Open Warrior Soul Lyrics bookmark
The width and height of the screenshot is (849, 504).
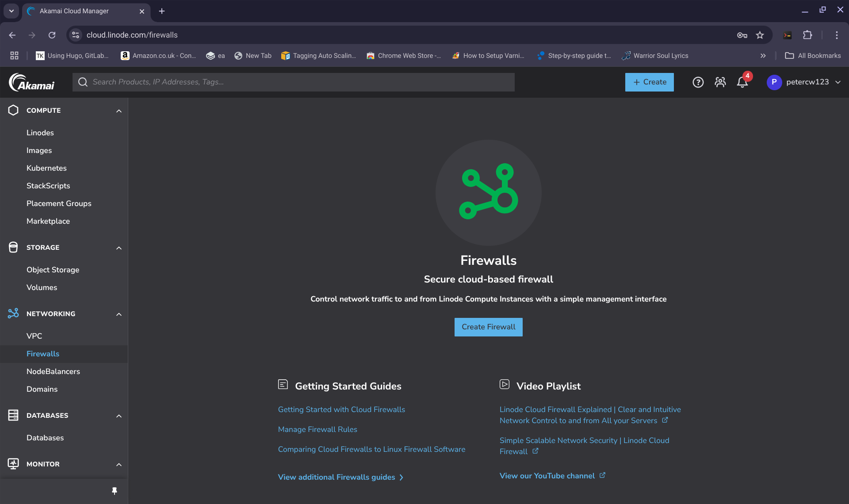[655, 56]
